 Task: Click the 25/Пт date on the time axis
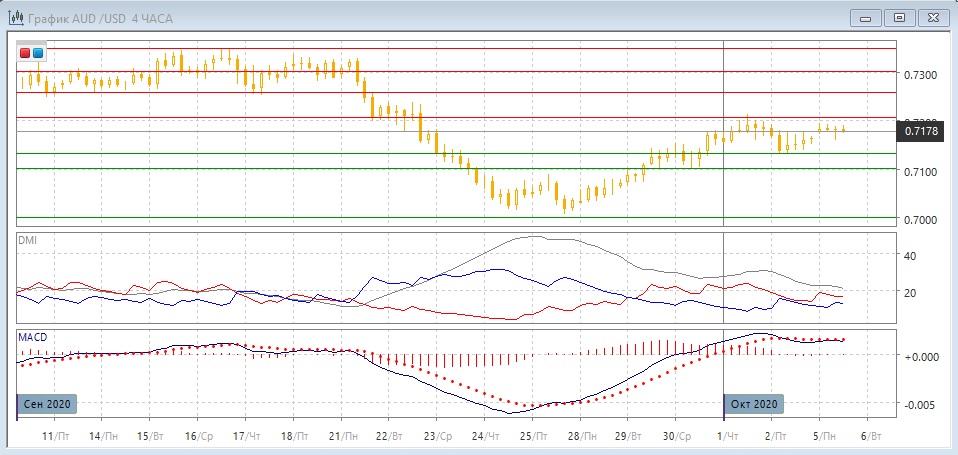click(x=534, y=437)
